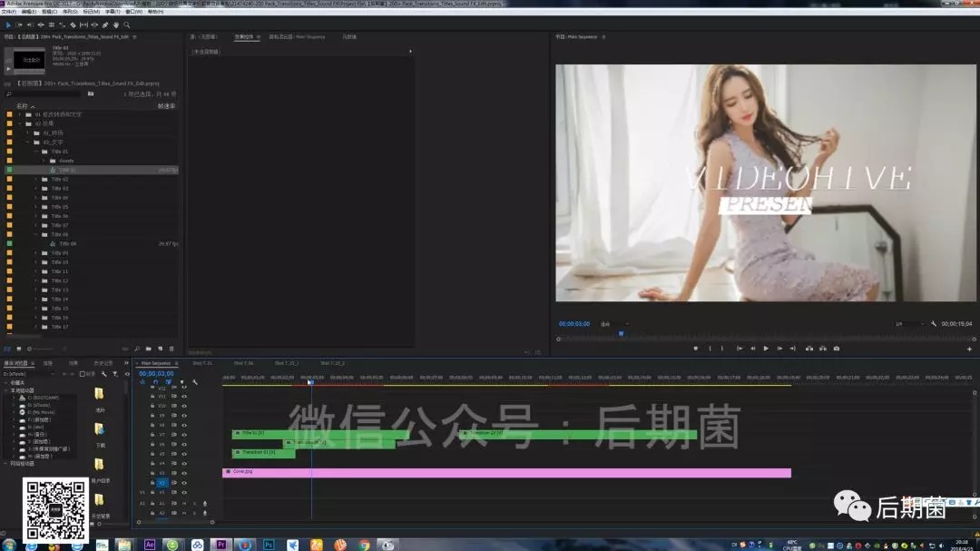Image resolution: width=980 pixels, height=551 pixels.
Task: Collapse the Title 01 bin
Action: tap(36, 152)
